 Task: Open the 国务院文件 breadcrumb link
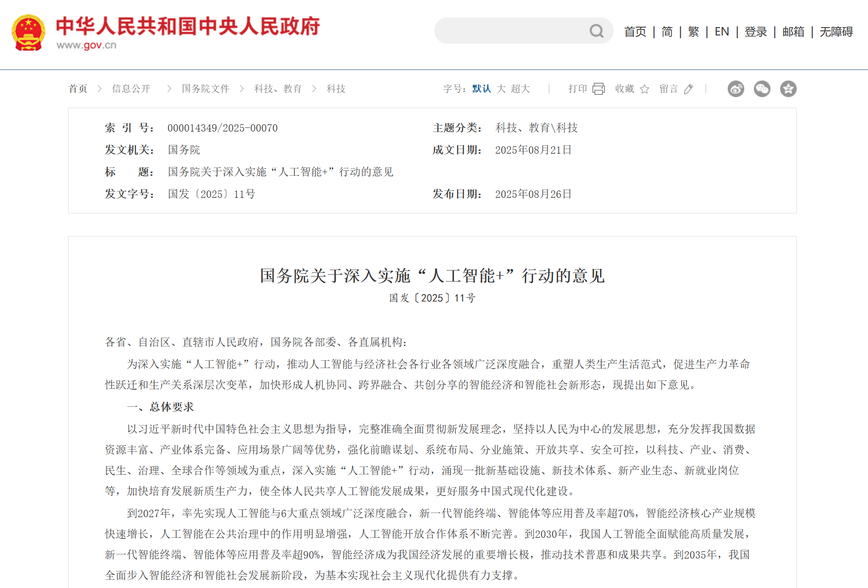pos(205,88)
